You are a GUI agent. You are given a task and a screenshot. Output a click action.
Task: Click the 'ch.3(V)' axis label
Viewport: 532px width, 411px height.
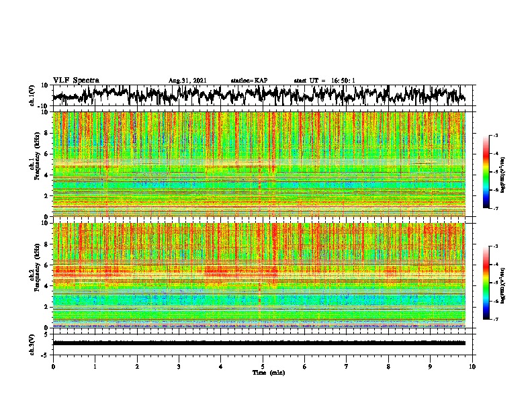pyautogui.click(x=32, y=345)
